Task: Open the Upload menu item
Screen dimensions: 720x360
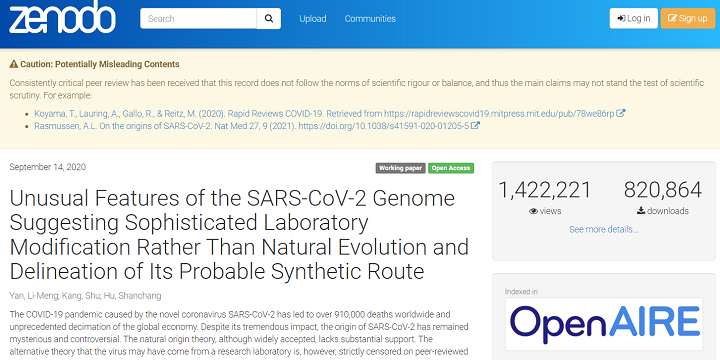Action: pos(313,19)
